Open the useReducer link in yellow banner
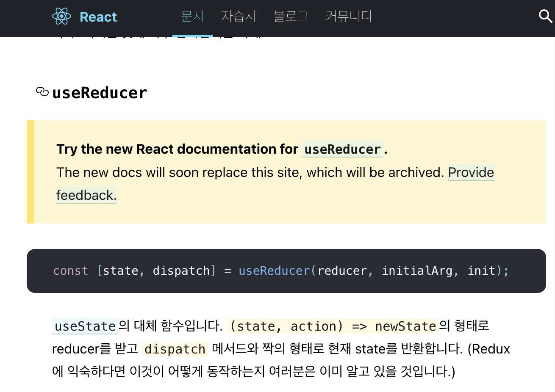The height and width of the screenshot is (392, 555). click(342, 149)
